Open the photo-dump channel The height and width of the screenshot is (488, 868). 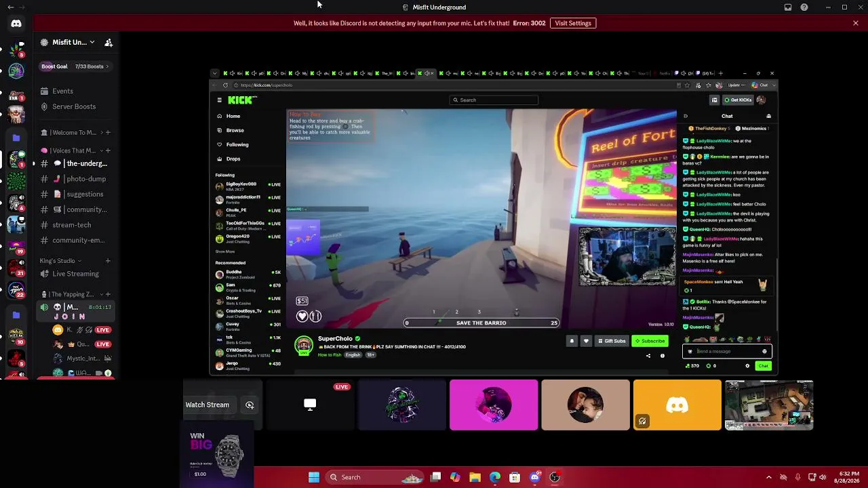coord(75,179)
